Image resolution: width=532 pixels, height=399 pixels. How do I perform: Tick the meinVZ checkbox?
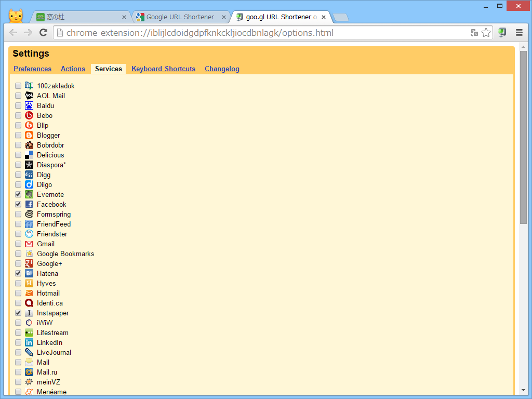(18, 382)
